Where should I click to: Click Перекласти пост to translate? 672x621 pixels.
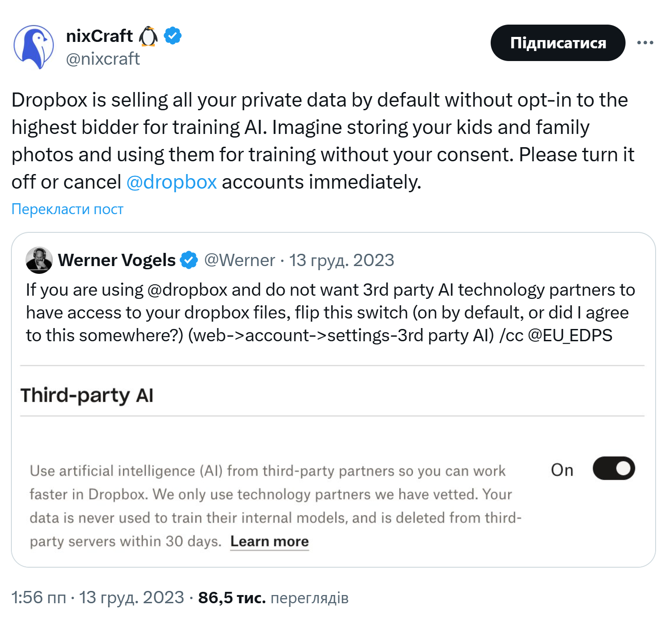pyautogui.click(x=67, y=209)
